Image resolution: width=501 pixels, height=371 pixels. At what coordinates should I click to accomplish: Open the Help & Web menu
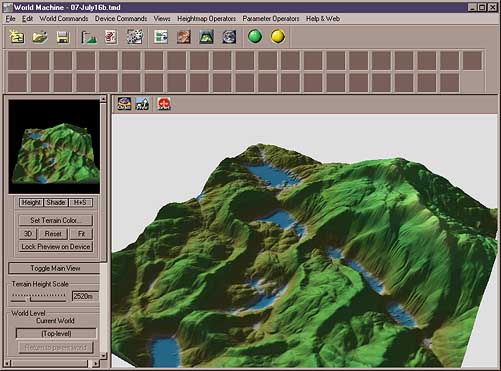point(323,19)
